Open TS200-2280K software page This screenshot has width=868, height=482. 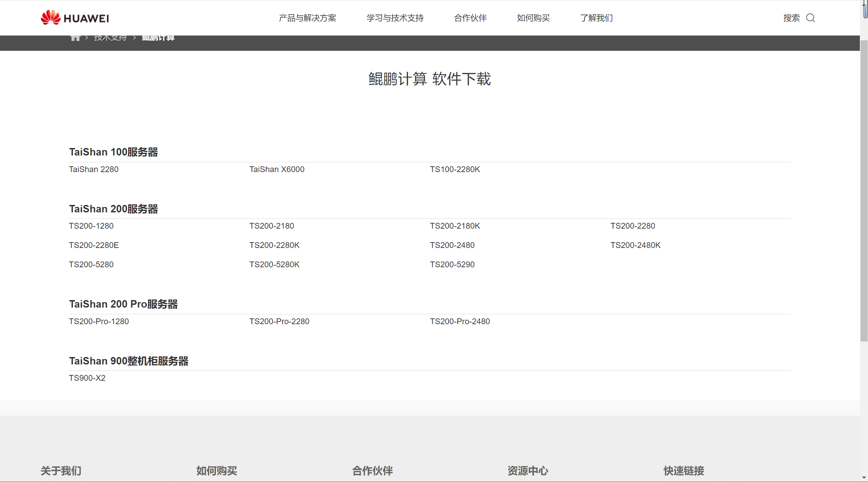pos(274,245)
